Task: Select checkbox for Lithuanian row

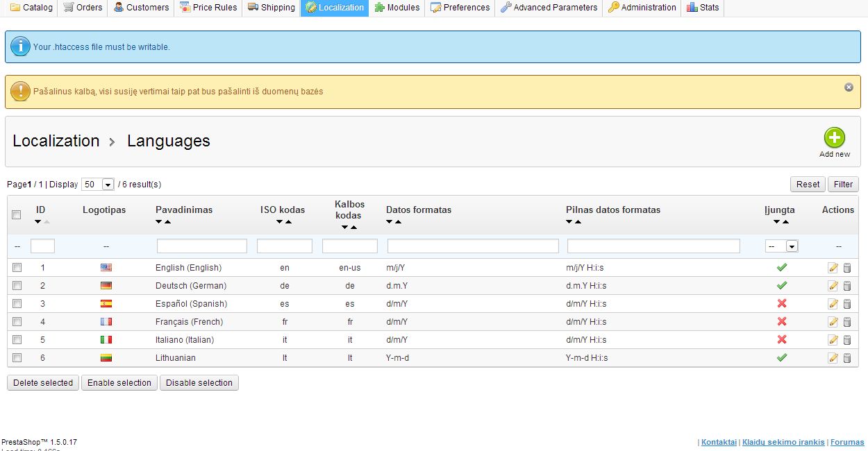Action: pyautogui.click(x=17, y=358)
